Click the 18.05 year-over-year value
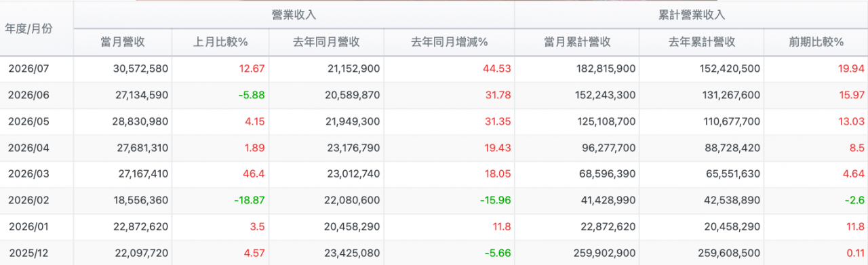 pyautogui.click(x=498, y=174)
